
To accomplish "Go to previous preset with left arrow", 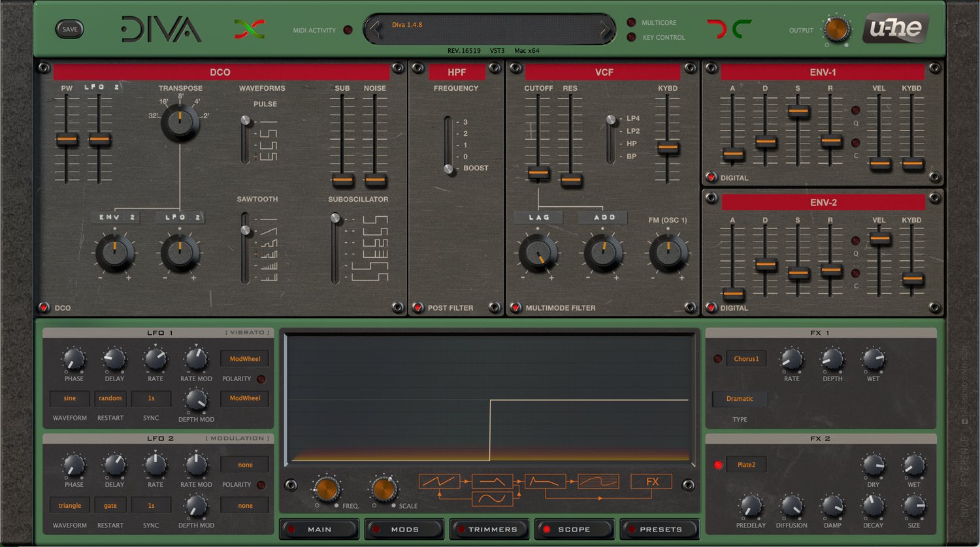I will [x=375, y=29].
